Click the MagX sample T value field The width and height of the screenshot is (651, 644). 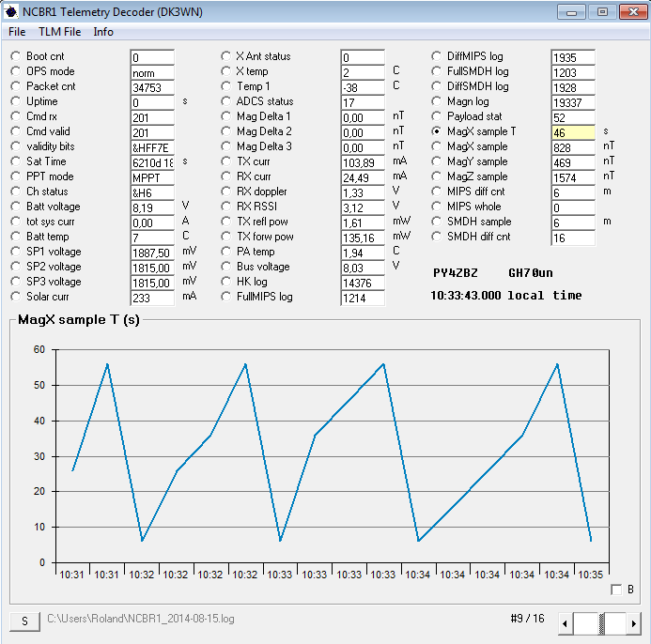tap(572, 132)
